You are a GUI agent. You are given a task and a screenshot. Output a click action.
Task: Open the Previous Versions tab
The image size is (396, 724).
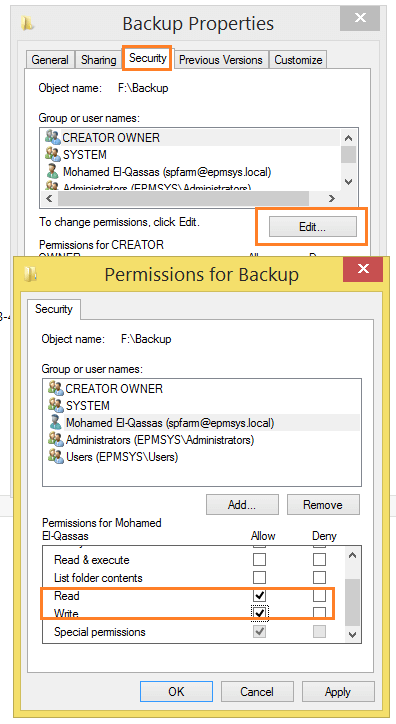point(221,60)
